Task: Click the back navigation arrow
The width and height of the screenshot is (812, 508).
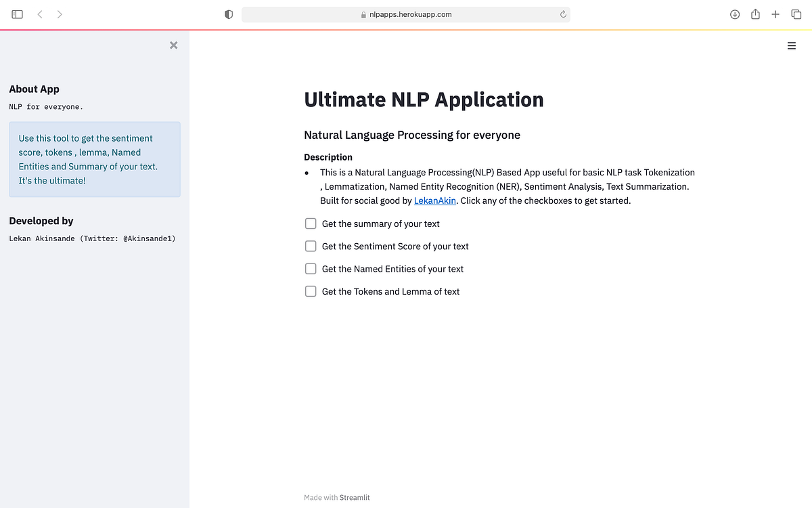Action: tap(39, 14)
